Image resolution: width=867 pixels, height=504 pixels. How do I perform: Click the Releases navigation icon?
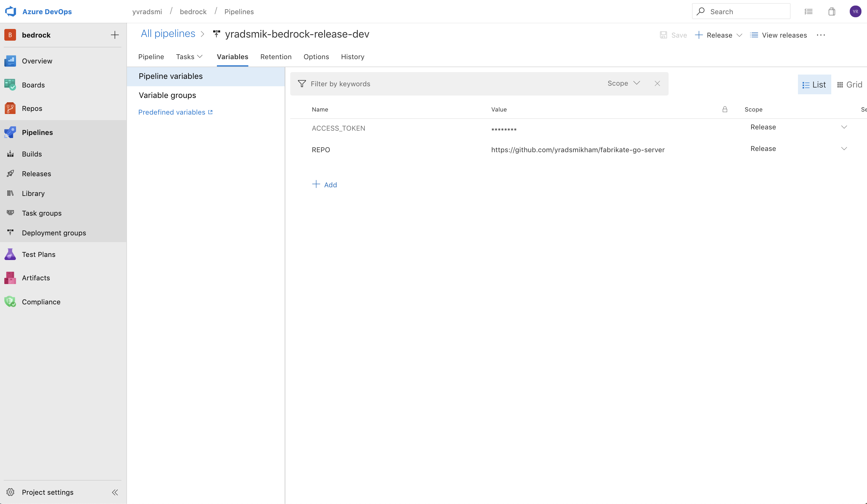pyautogui.click(x=11, y=173)
